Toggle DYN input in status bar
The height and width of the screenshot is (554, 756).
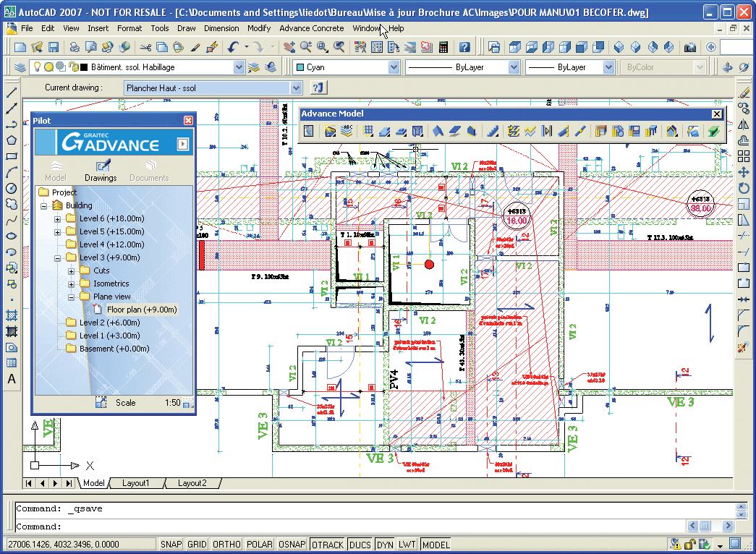pyautogui.click(x=385, y=545)
